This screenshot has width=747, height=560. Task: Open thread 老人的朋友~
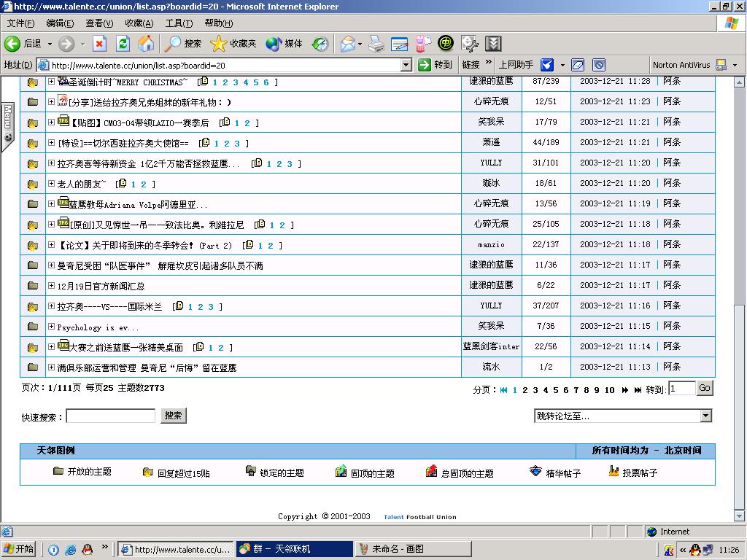(x=82, y=184)
